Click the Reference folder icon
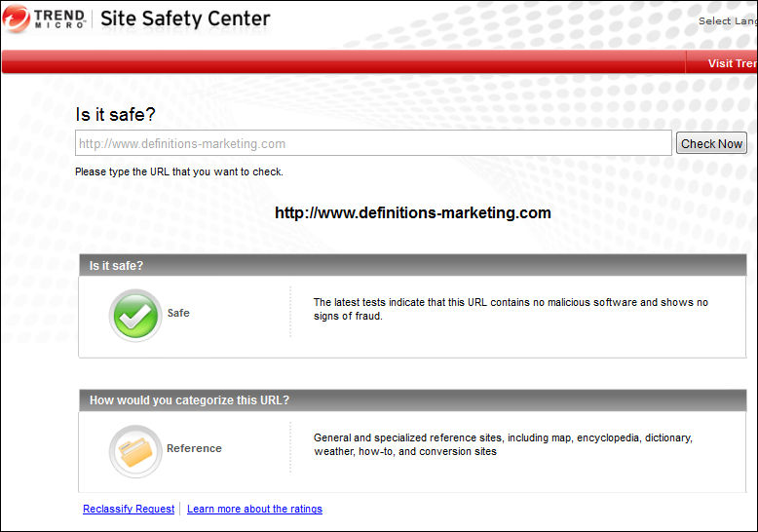Image resolution: width=758 pixels, height=532 pixels. pyautogui.click(x=135, y=450)
